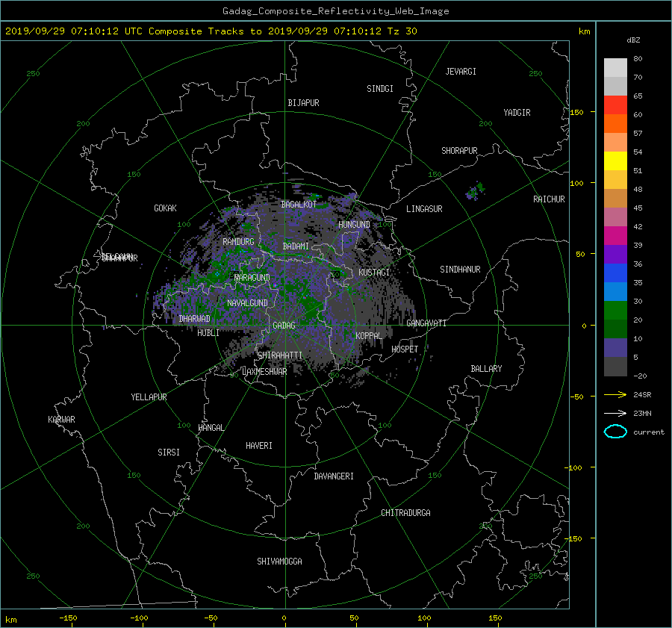This screenshot has width=672, height=628.
Task: Click the NAVALGUND city label
Action: tap(247, 303)
